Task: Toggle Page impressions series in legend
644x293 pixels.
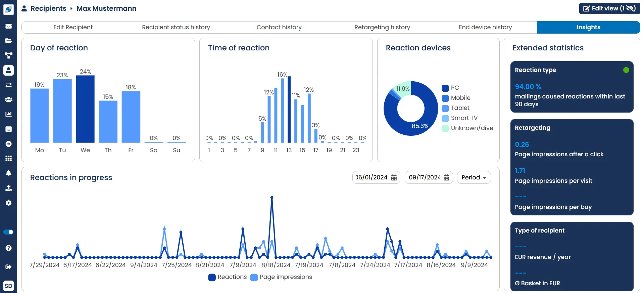Action: pos(281,277)
